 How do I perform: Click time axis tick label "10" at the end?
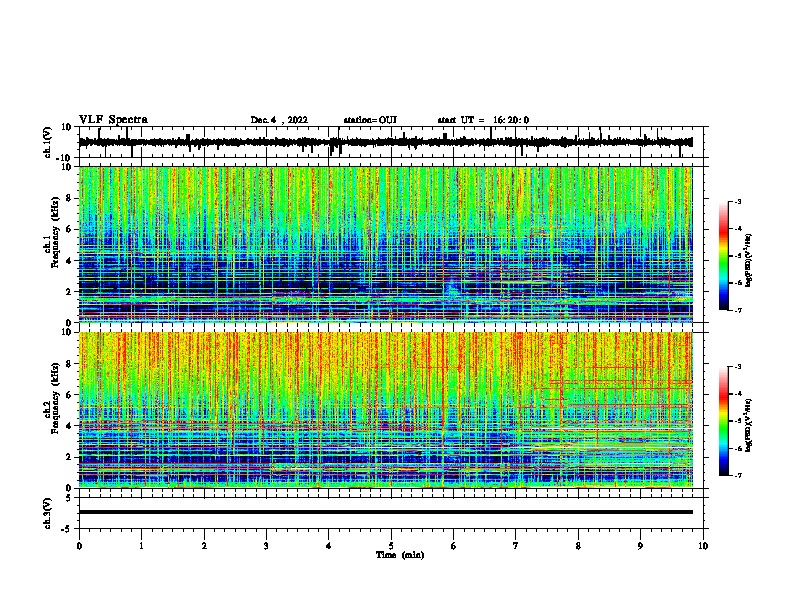pyautogui.click(x=703, y=546)
